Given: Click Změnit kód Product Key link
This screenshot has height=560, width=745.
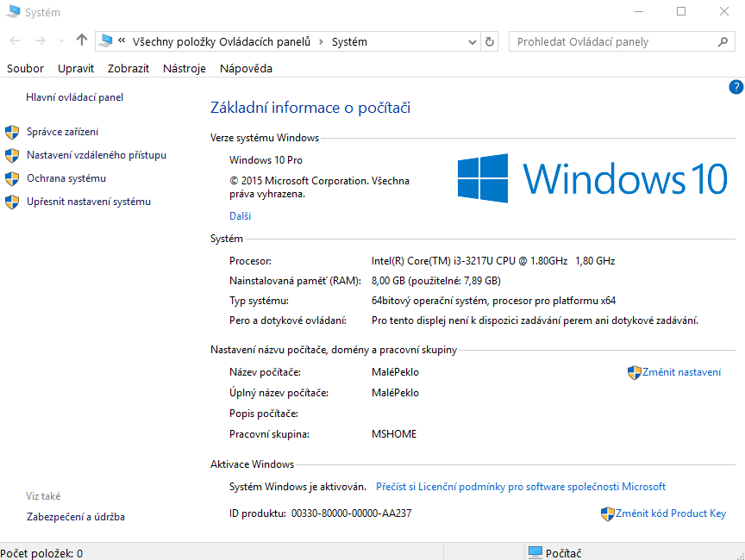Looking at the screenshot, I should pos(670,513).
